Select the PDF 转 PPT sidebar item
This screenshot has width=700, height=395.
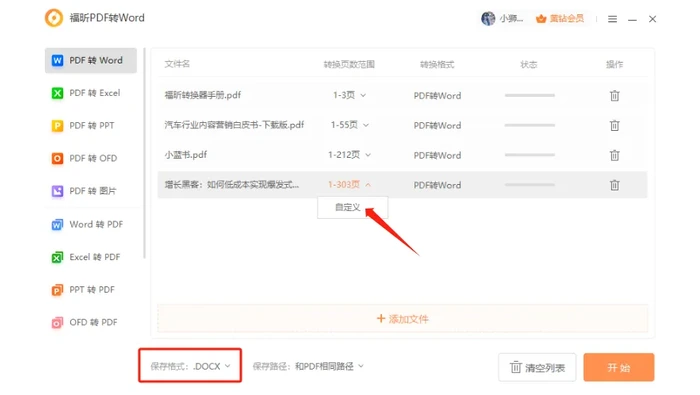tap(91, 125)
